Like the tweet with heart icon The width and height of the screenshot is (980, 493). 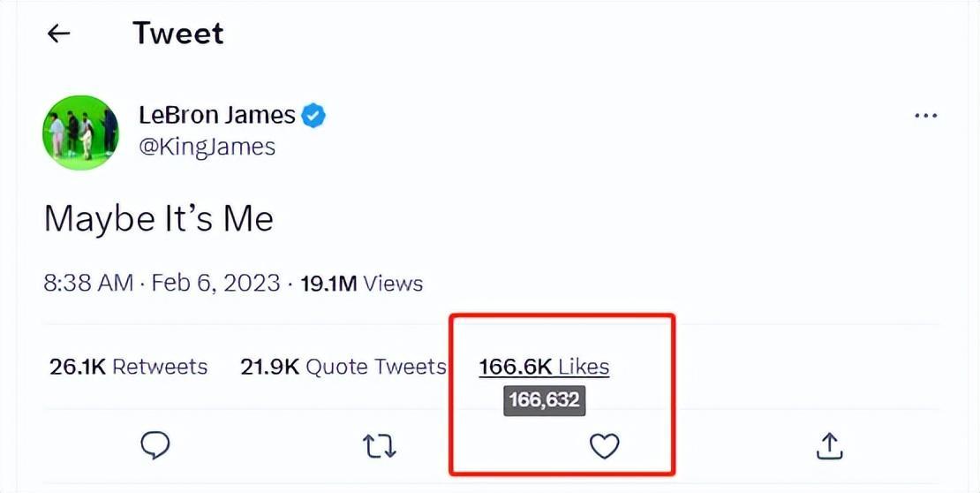click(x=604, y=446)
